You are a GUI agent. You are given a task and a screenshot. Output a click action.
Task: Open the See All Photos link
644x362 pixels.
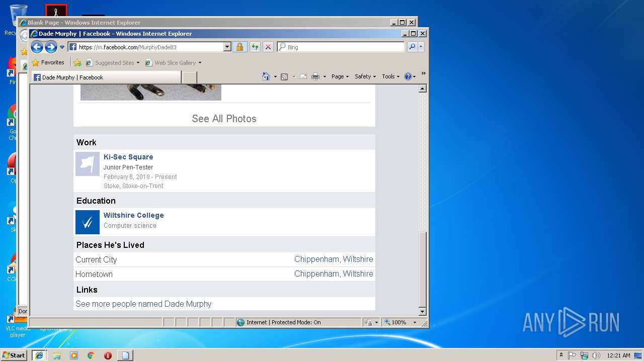(224, 119)
